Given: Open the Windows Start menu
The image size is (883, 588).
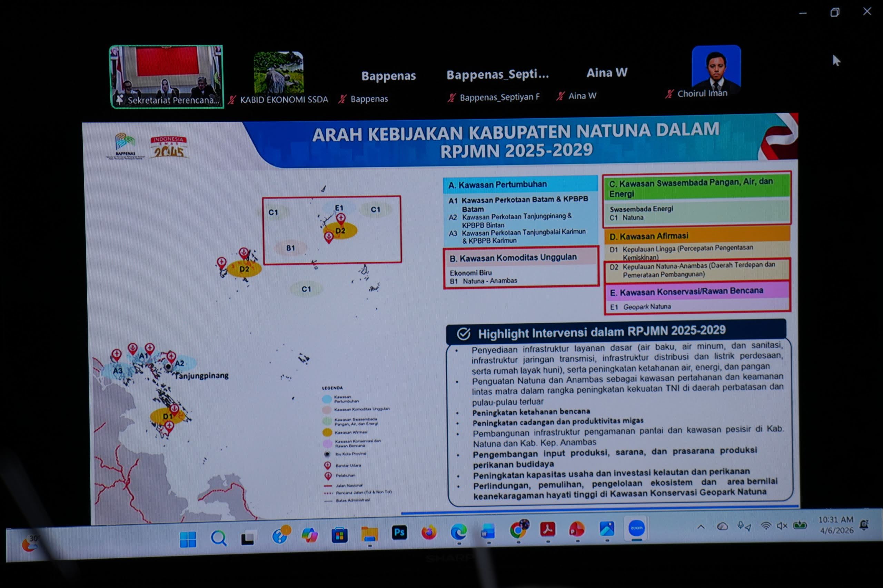Looking at the screenshot, I should tap(188, 540).
